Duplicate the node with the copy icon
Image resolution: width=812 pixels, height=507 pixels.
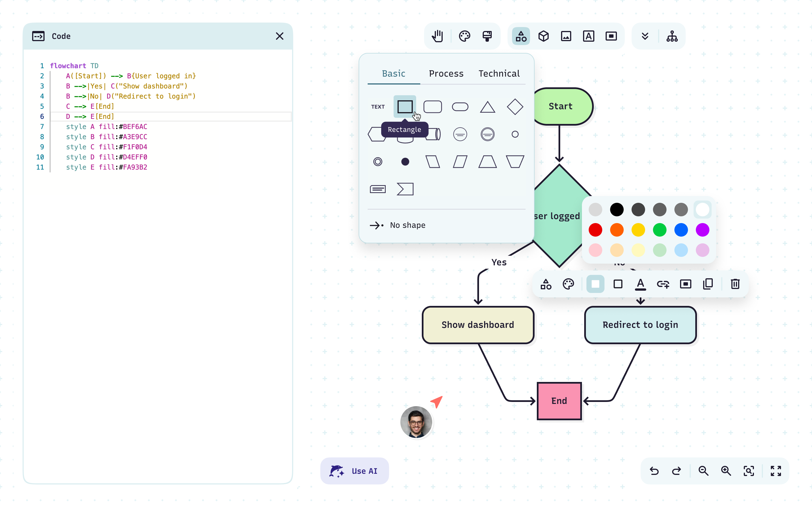click(708, 284)
